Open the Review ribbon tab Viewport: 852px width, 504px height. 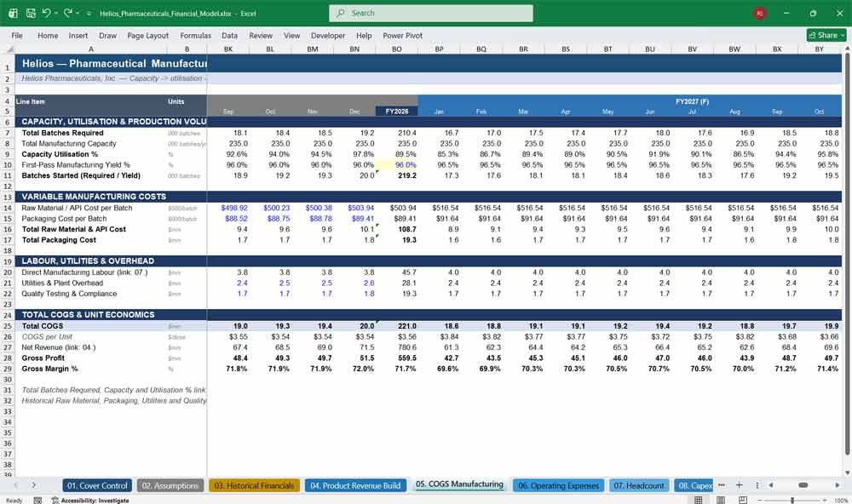tap(261, 35)
